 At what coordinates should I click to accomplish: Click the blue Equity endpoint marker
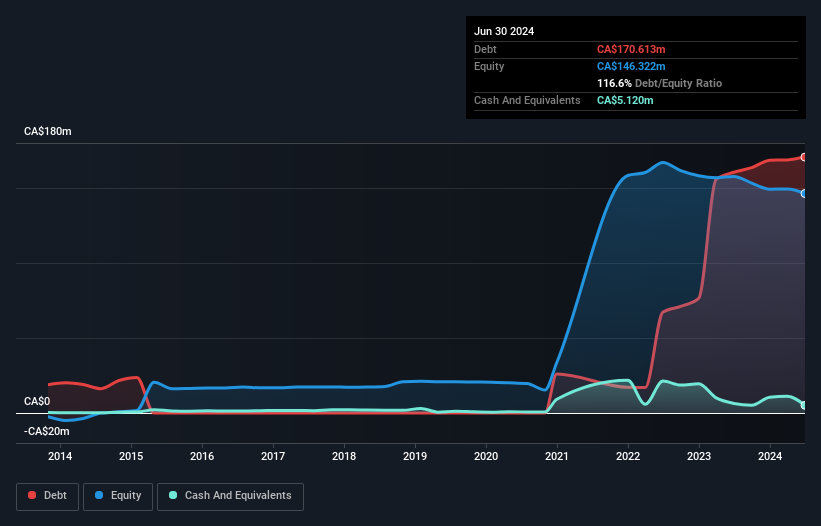coord(804,194)
